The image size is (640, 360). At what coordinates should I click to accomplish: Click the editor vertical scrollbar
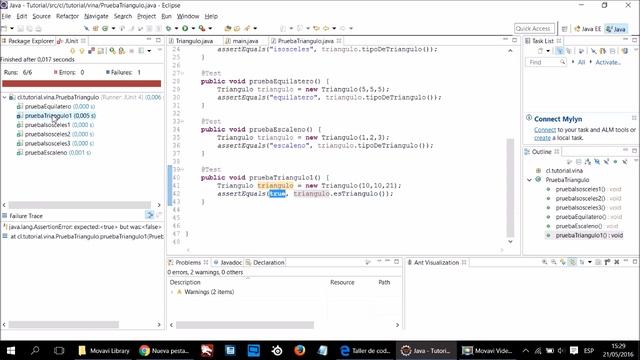510,188
